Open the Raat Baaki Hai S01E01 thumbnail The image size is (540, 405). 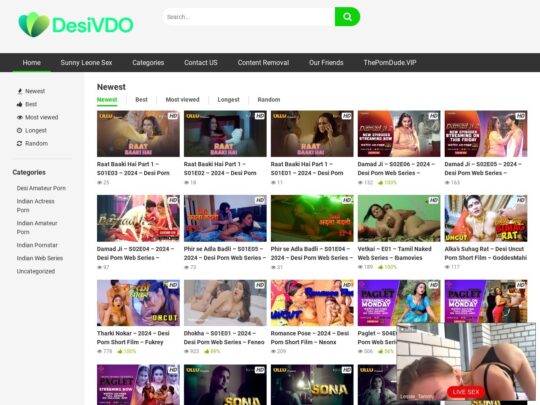tap(312, 134)
